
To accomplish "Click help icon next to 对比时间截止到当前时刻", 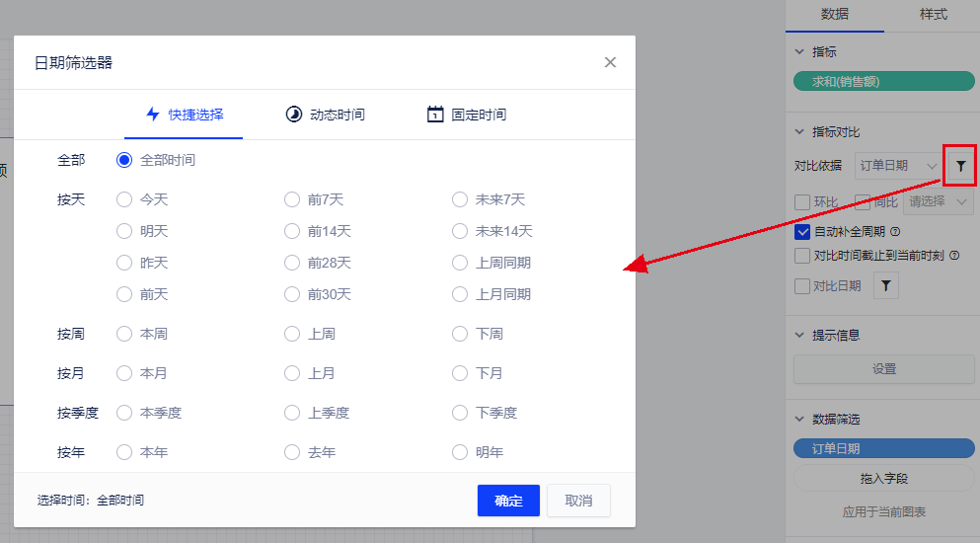I will [954, 256].
